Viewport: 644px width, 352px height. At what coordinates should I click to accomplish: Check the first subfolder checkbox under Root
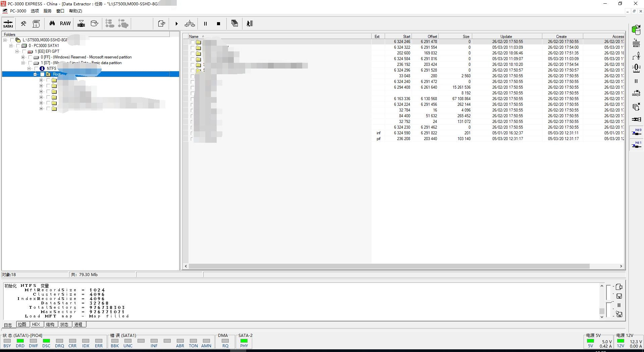48,80
